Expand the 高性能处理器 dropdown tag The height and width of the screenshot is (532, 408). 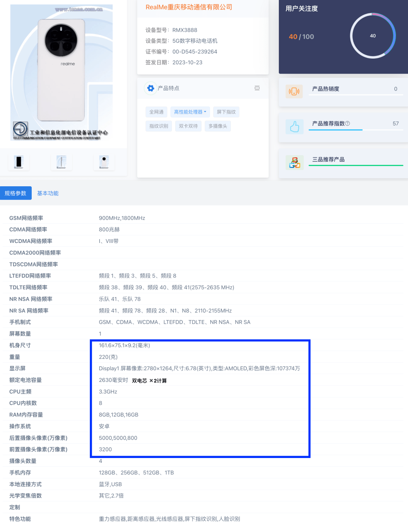(x=190, y=112)
